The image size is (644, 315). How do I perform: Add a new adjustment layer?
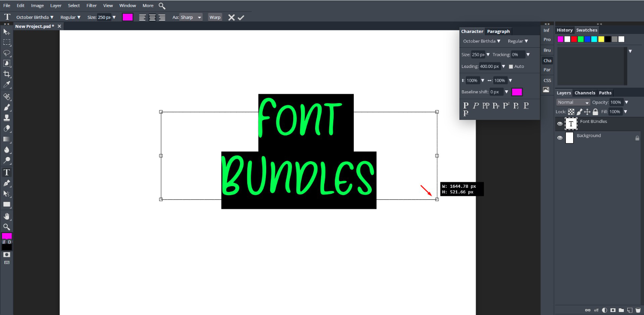coord(605,310)
